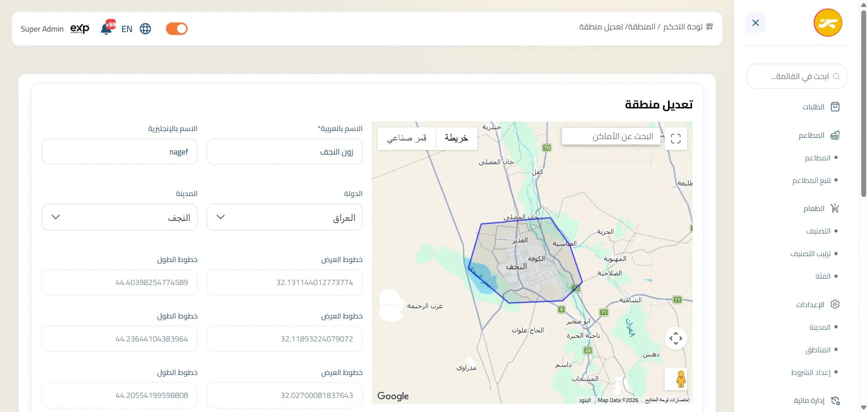
Task: Open ترتيب التصنيف menu item
Action: tap(811, 253)
